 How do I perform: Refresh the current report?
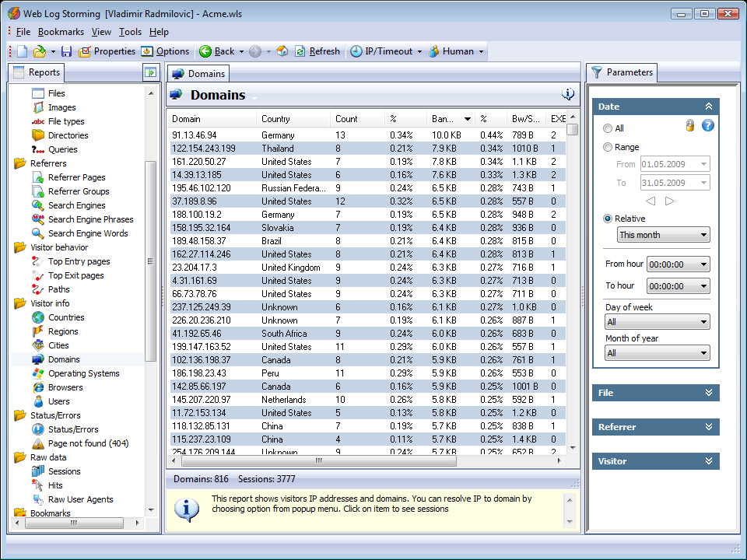pyautogui.click(x=317, y=51)
